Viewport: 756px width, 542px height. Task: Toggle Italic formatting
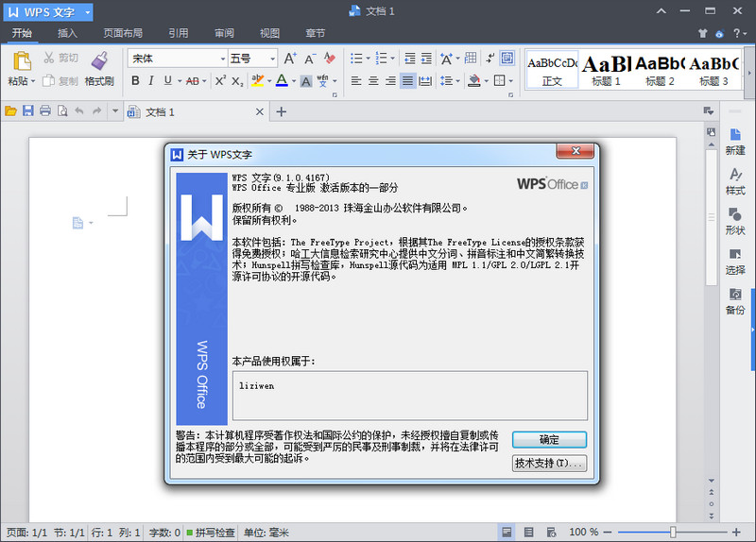coord(151,80)
